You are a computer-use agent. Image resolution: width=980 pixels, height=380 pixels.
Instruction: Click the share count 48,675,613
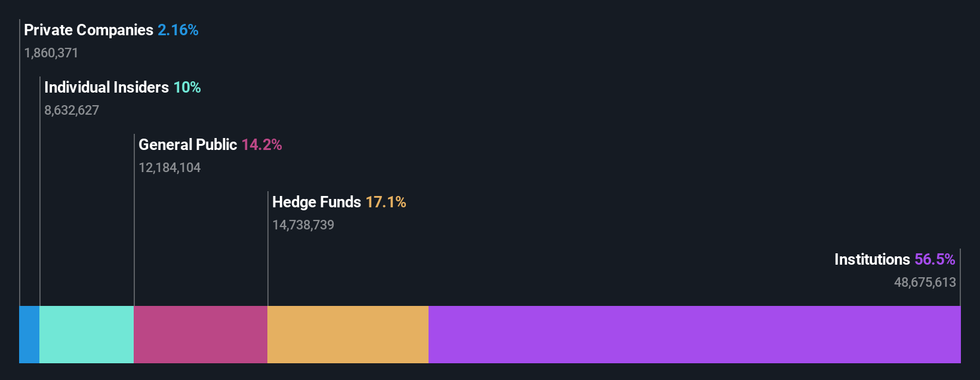tap(924, 283)
